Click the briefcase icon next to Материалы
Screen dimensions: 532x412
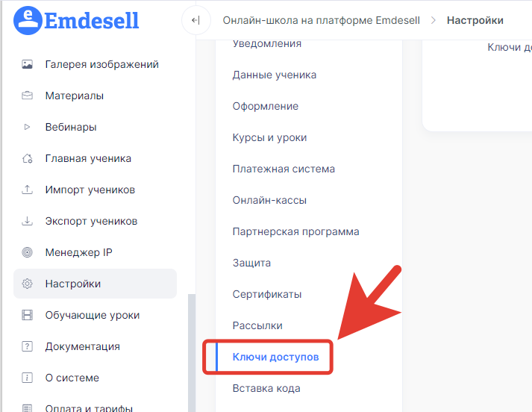click(27, 96)
